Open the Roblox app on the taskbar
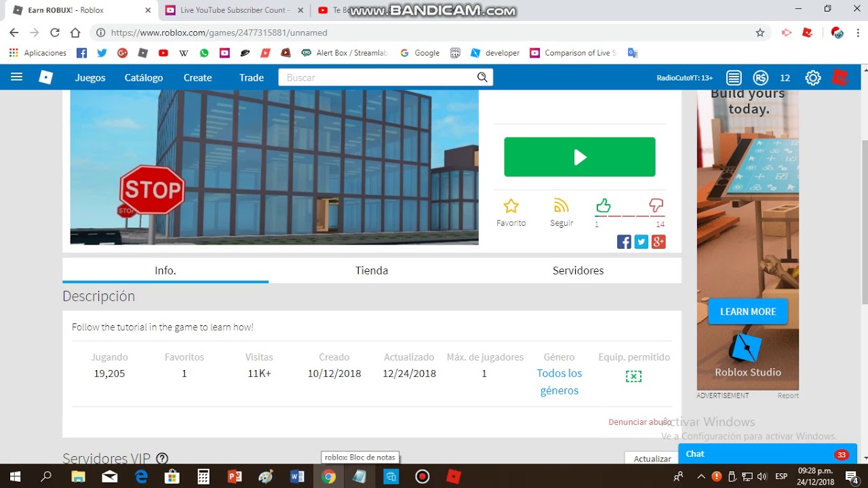868x488 pixels. point(454,476)
